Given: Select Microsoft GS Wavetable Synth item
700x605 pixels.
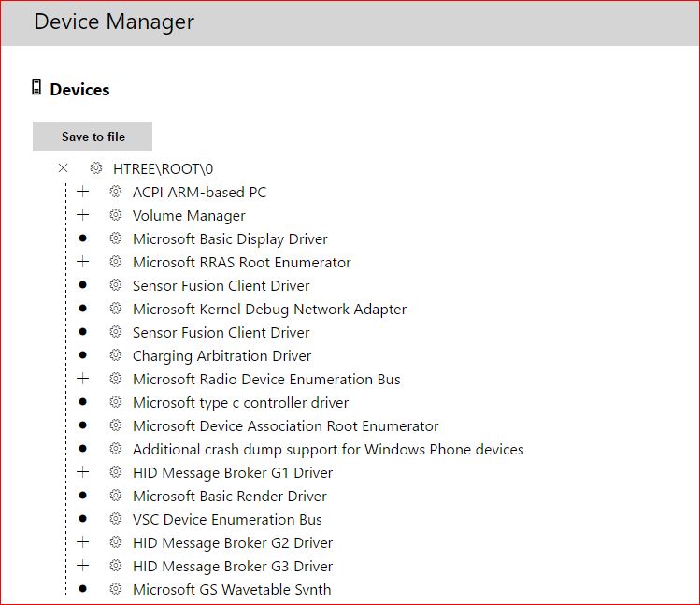Looking at the screenshot, I should point(231,589).
